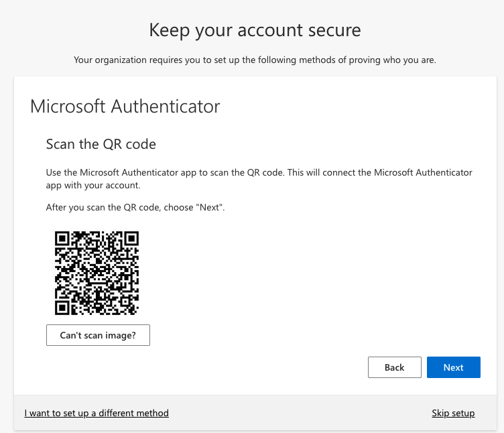Viewport: 504px width, 433px height.
Task: Click the "app with your account." text line
Action: [92, 184]
